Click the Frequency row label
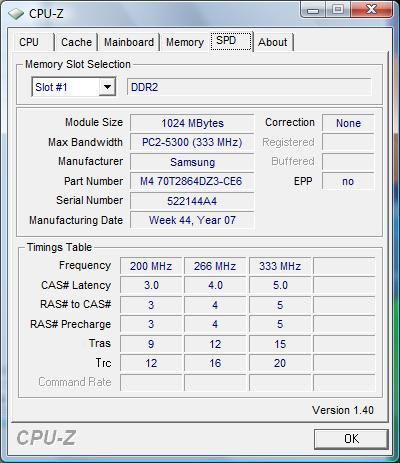Image resolution: width=400 pixels, height=463 pixels. (85, 265)
